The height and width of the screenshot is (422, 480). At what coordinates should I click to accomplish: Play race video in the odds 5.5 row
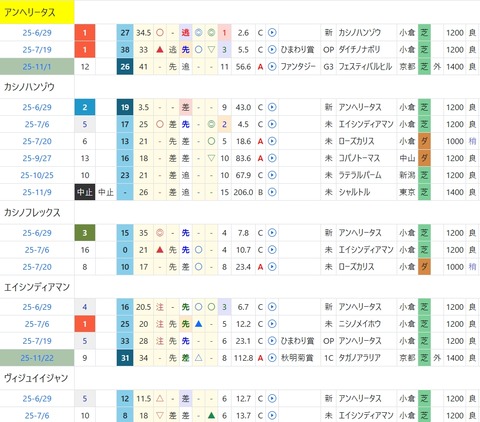(272, 50)
